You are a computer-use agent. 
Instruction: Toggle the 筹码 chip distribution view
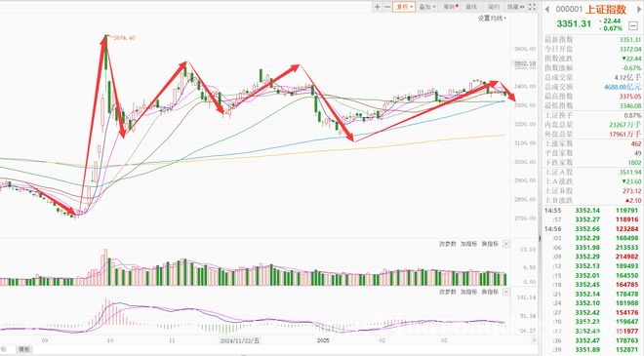[450, 7]
